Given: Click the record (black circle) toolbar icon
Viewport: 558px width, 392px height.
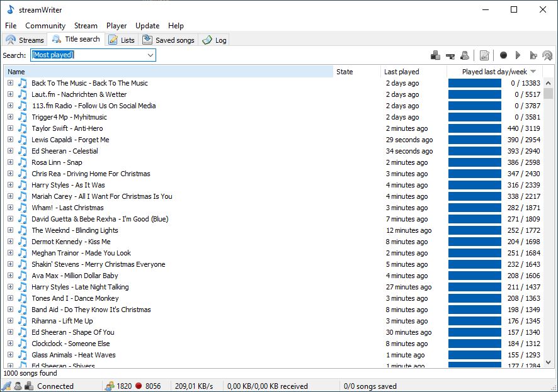Looking at the screenshot, I should 503,55.
